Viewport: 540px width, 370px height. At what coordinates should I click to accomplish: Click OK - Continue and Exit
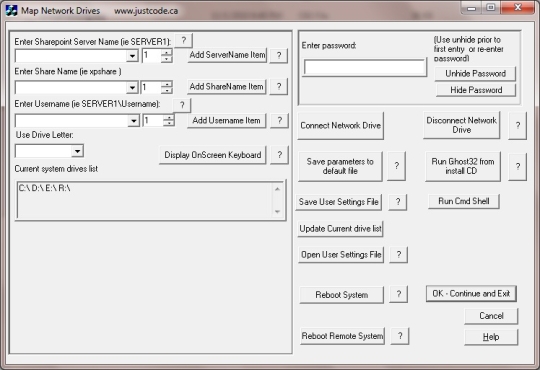(471, 294)
